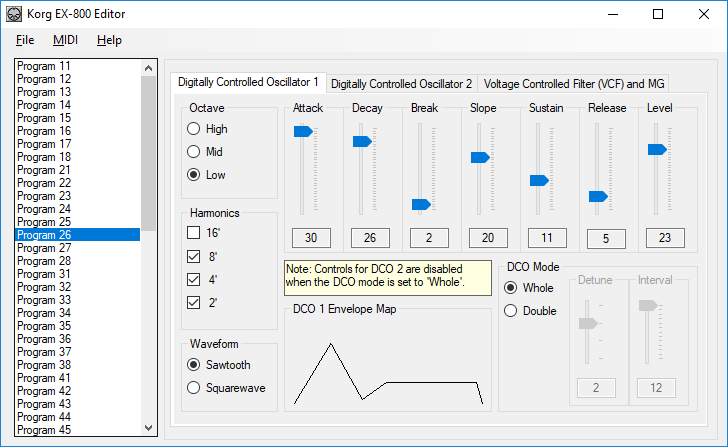The width and height of the screenshot is (728, 447).
Task: Open the Help menu
Action: [109, 40]
